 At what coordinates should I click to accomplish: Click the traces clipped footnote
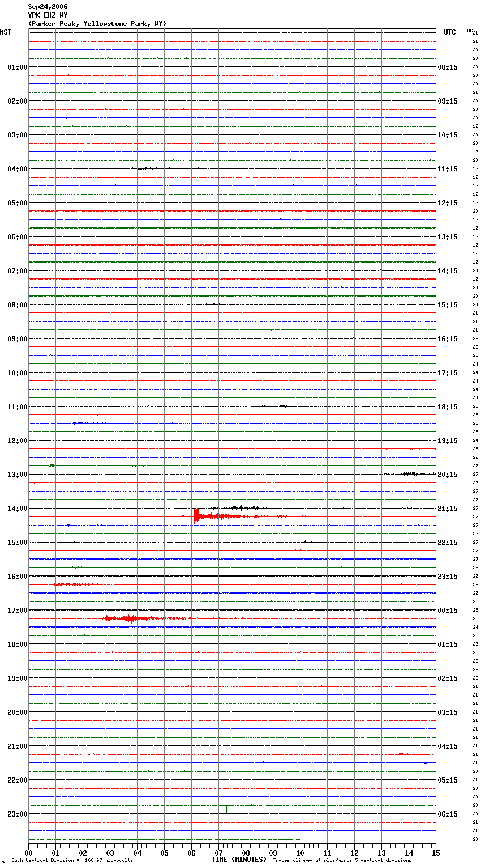pyautogui.click(x=342, y=861)
